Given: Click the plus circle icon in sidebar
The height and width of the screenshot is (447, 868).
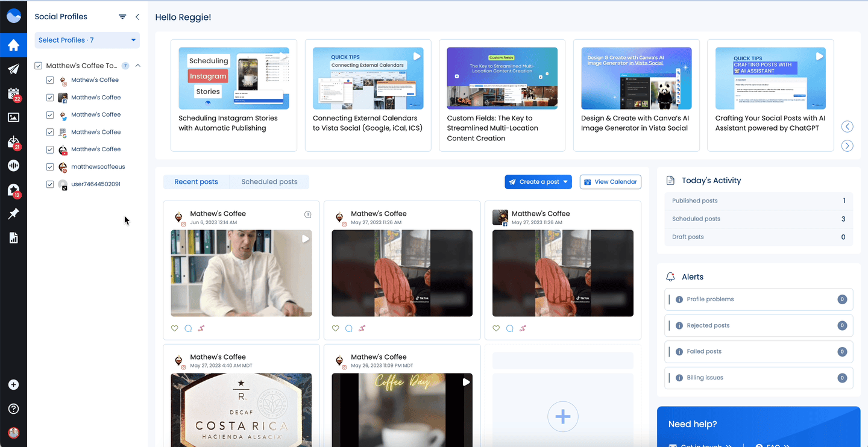Looking at the screenshot, I should [x=13, y=385].
